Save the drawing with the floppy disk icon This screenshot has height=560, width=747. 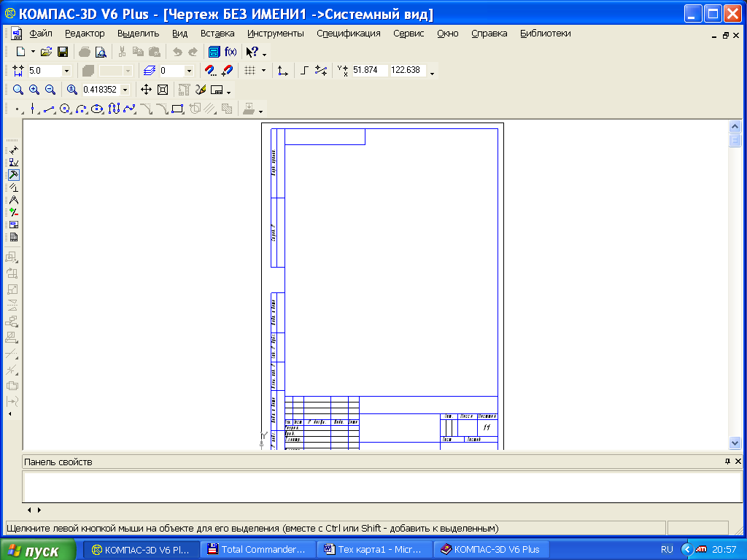point(63,52)
